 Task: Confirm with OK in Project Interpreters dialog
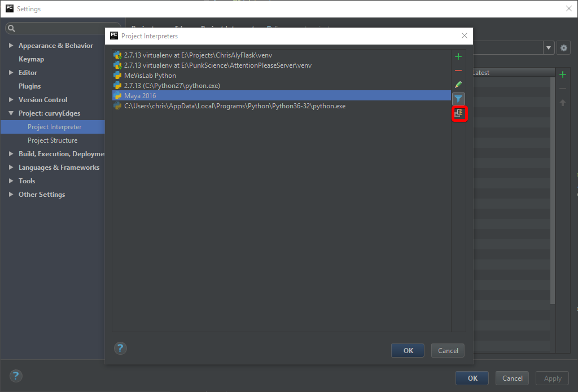coord(408,350)
